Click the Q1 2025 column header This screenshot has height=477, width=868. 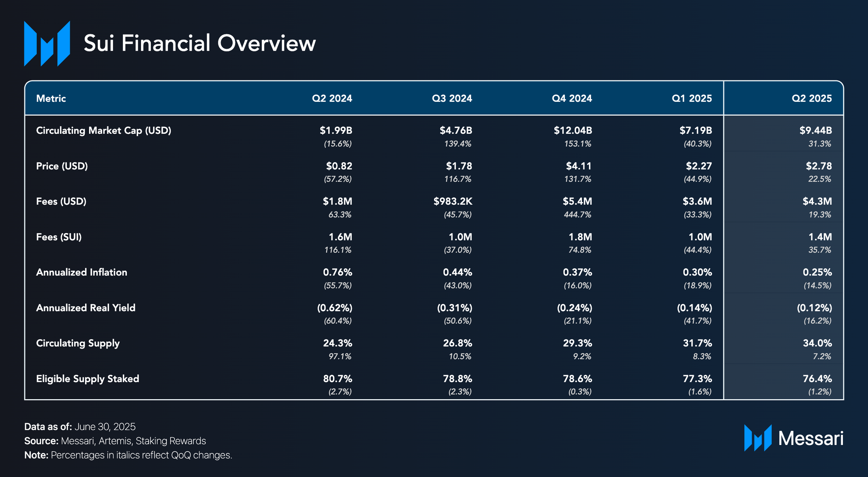(x=691, y=98)
